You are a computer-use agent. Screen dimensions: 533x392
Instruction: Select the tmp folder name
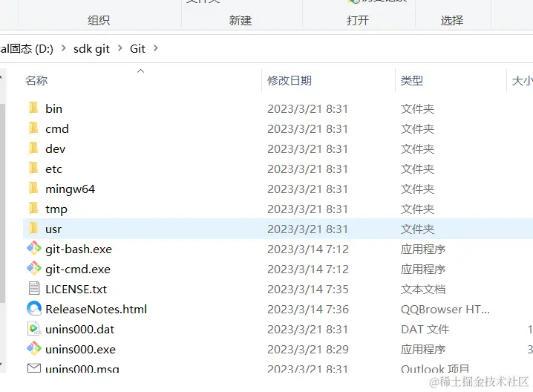(56, 209)
